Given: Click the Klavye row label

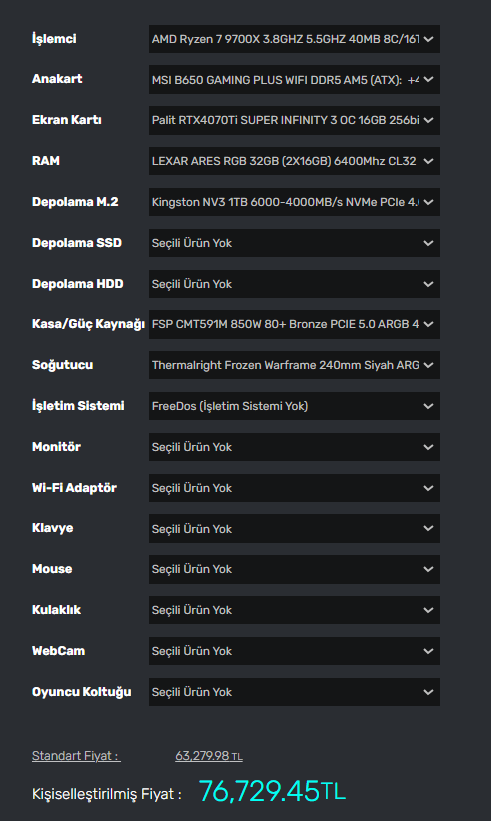Looking at the screenshot, I should coord(52,528).
